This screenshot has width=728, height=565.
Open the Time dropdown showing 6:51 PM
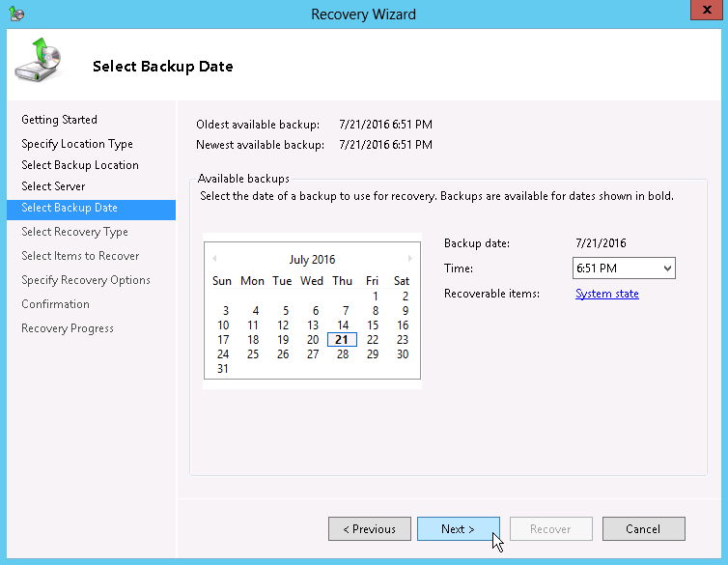[x=624, y=268]
